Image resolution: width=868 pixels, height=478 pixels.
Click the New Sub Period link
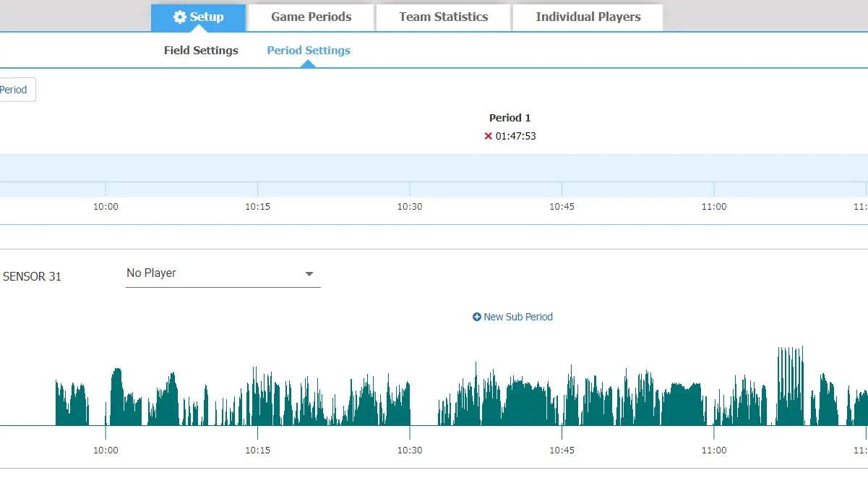(x=517, y=317)
